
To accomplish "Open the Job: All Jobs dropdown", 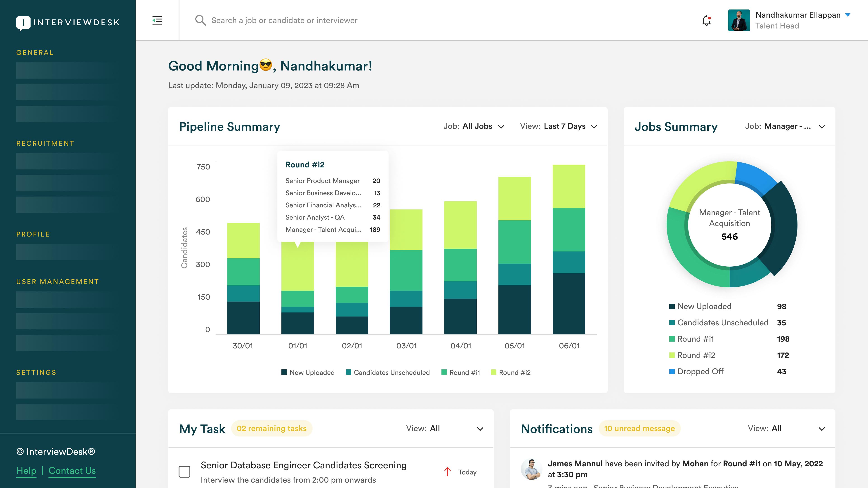I will (473, 126).
